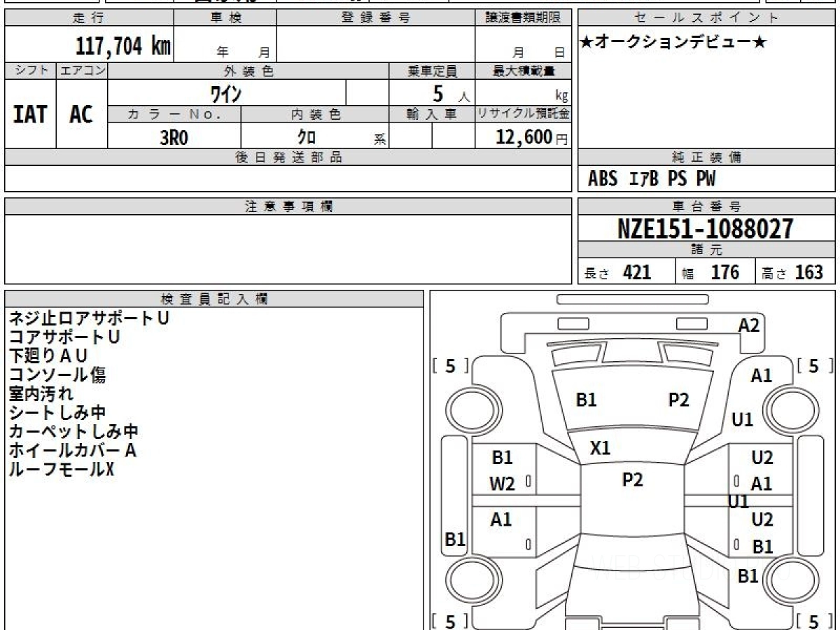Select the 外装色 header
The height and width of the screenshot is (630, 840).
(x=248, y=71)
